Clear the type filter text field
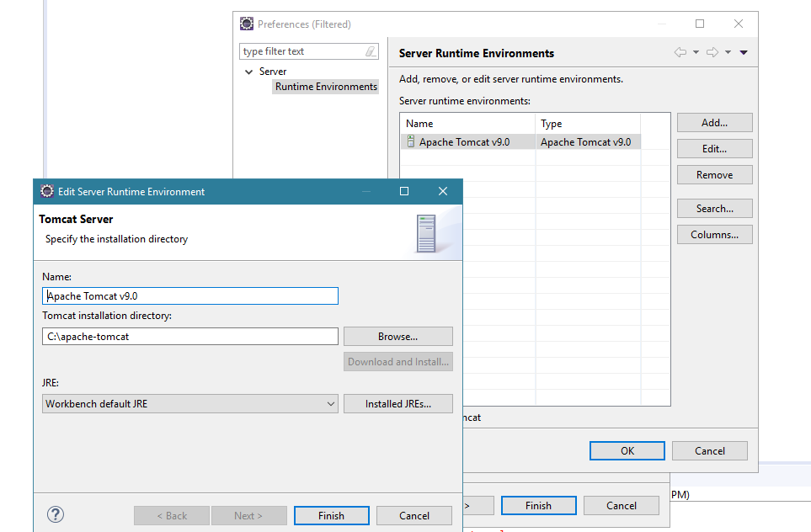The width and height of the screenshot is (811, 532). tap(371, 51)
